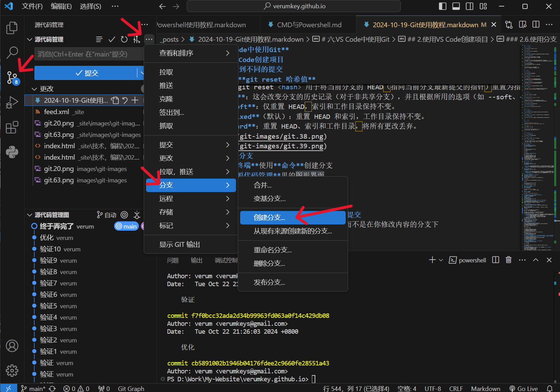
Task: Click Git Graph in status bar
Action: coord(131,388)
